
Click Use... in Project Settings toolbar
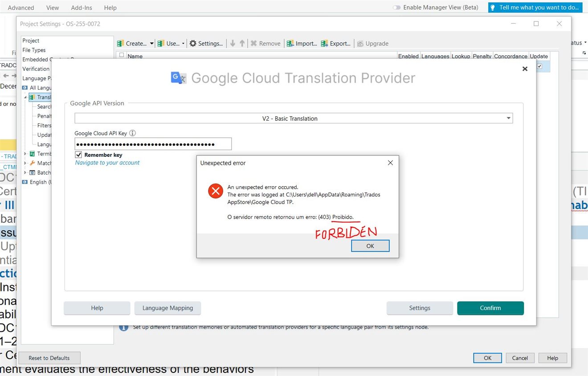(169, 43)
